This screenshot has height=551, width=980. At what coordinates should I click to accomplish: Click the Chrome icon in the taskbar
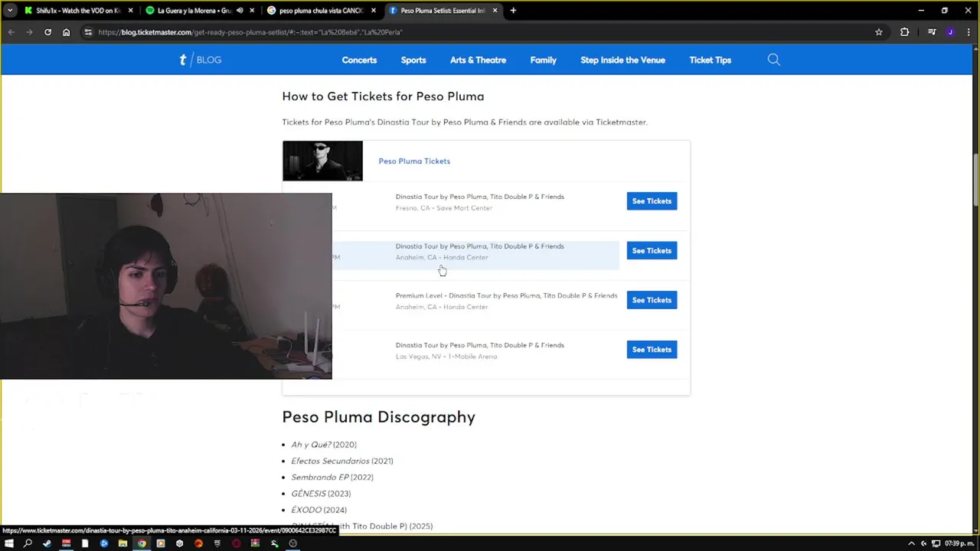point(142,543)
